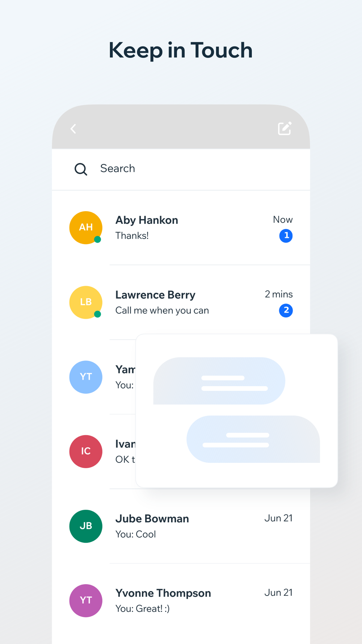This screenshot has width=362, height=644.
Task: Tap the red IC avatar
Action: point(86,451)
